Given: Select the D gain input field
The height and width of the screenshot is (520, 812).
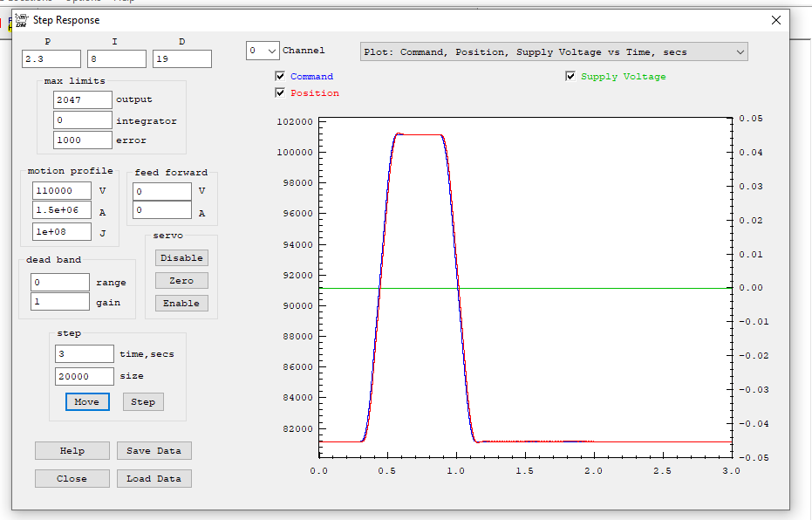Looking at the screenshot, I should point(181,59).
